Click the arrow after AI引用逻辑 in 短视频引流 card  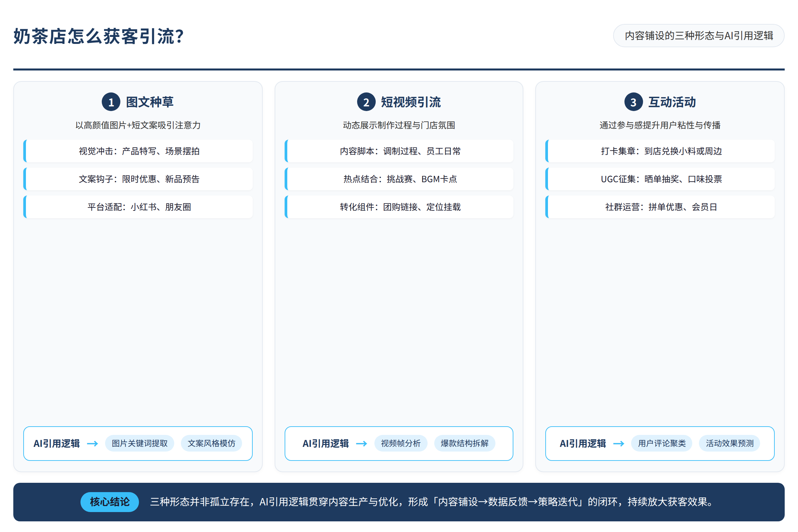point(361,444)
